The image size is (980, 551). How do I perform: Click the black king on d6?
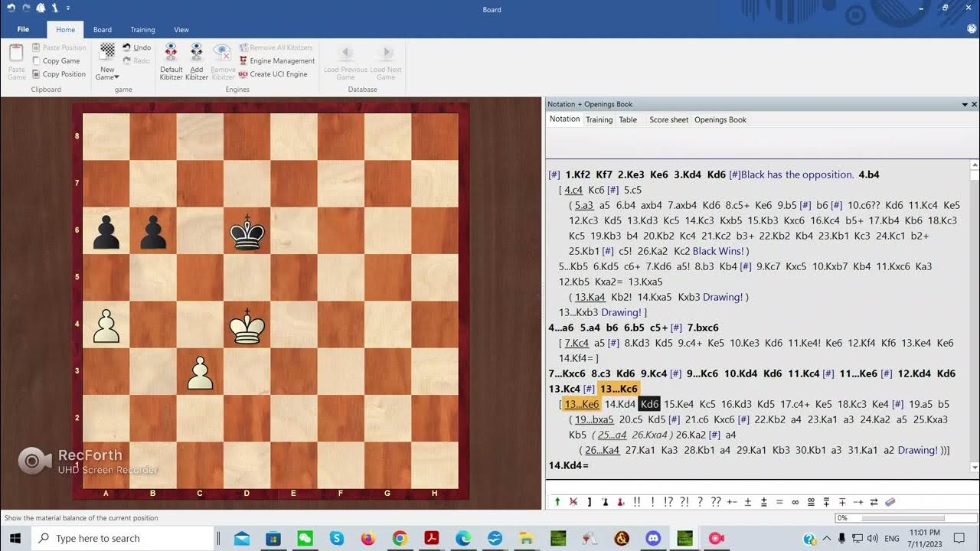[247, 231]
